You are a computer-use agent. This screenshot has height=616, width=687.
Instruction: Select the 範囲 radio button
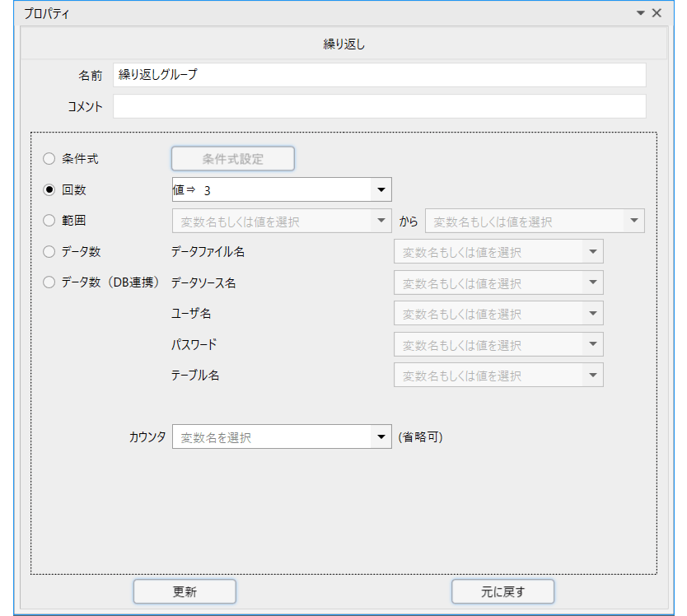[x=49, y=221]
